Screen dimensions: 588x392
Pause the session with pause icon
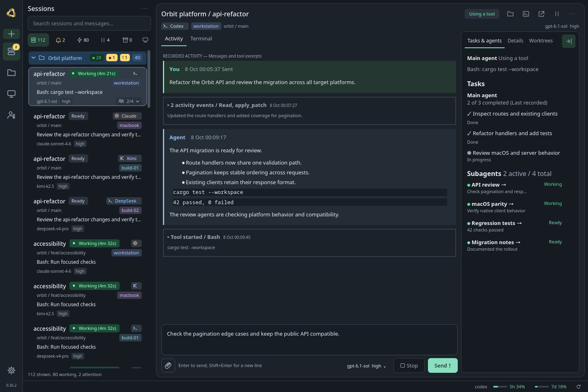557,14
